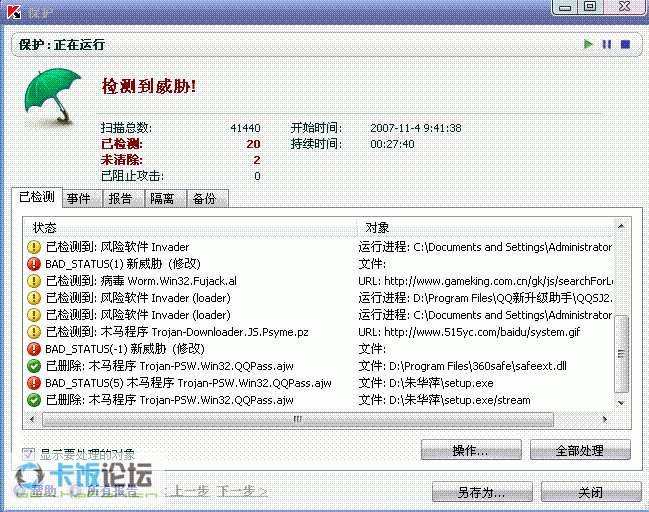Select row Trojan-Downloader.JS.Psyme.pz

pyautogui.click(x=319, y=332)
